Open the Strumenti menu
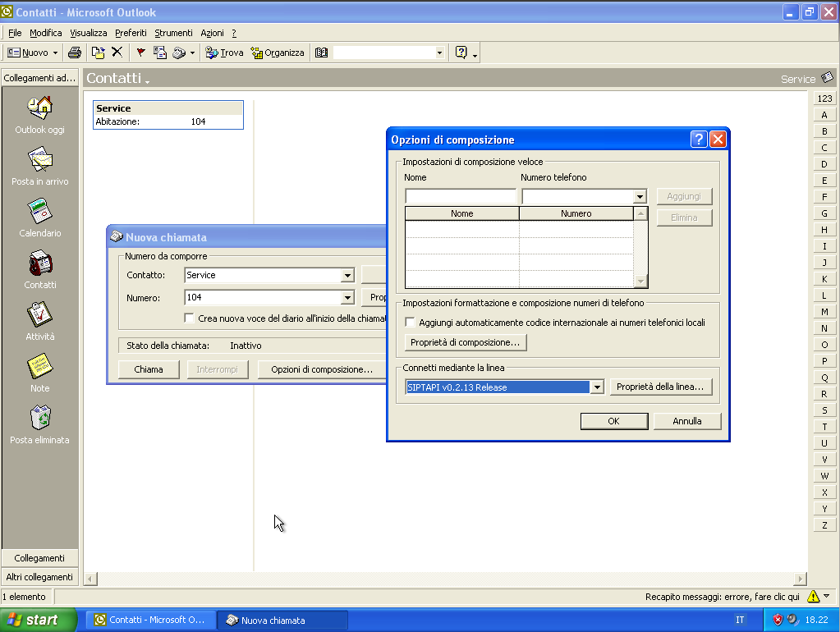The width and height of the screenshot is (840, 632). click(173, 33)
